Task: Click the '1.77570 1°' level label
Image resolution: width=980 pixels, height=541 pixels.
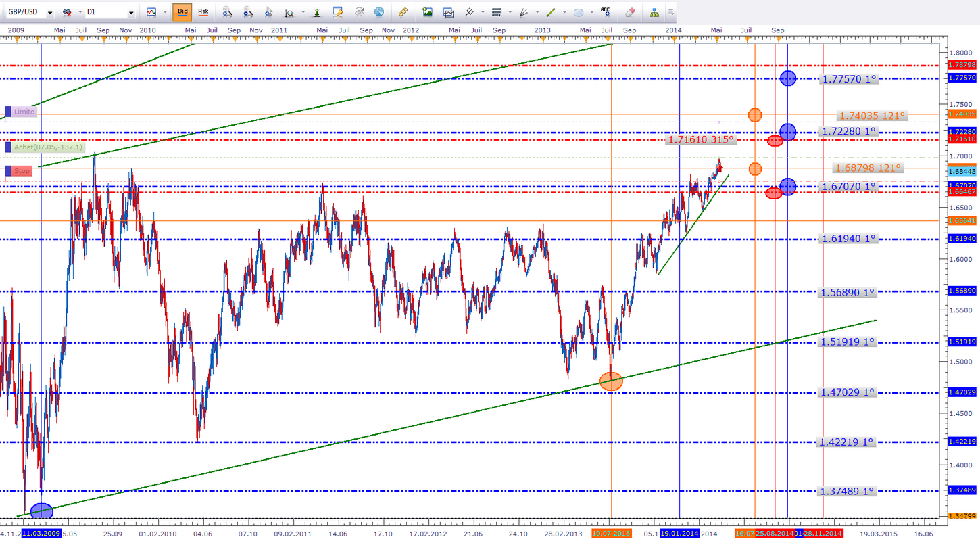Action: pos(849,79)
